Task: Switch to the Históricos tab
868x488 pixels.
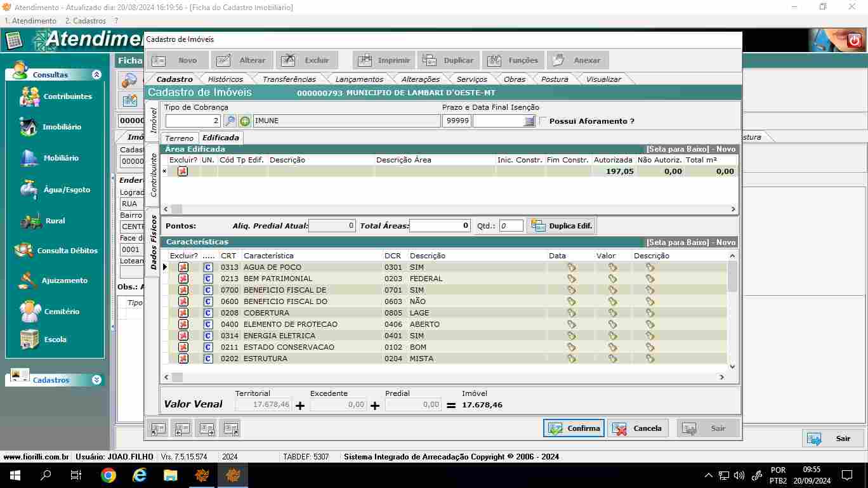Action: click(x=225, y=79)
